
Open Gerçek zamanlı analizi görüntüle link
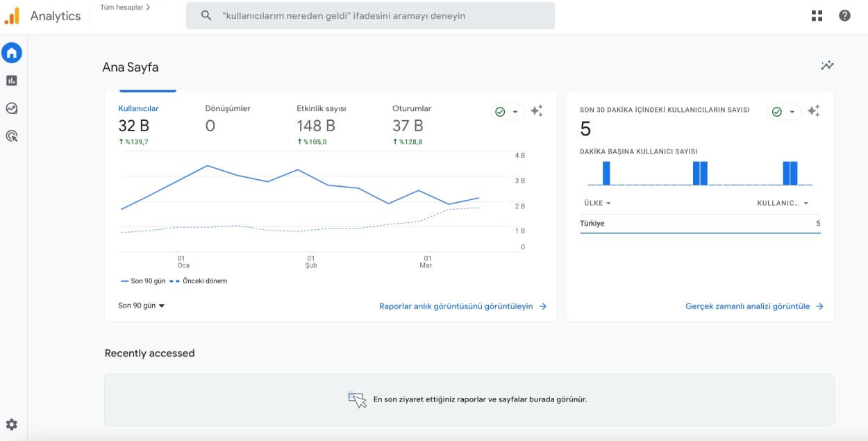pyautogui.click(x=754, y=306)
